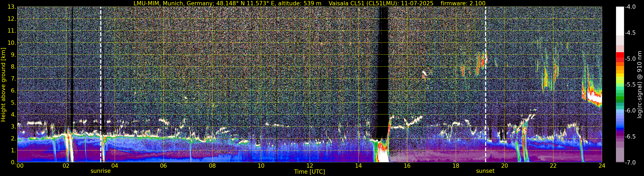Click the '0.' height tick label
644x176 pixels.
13,162
